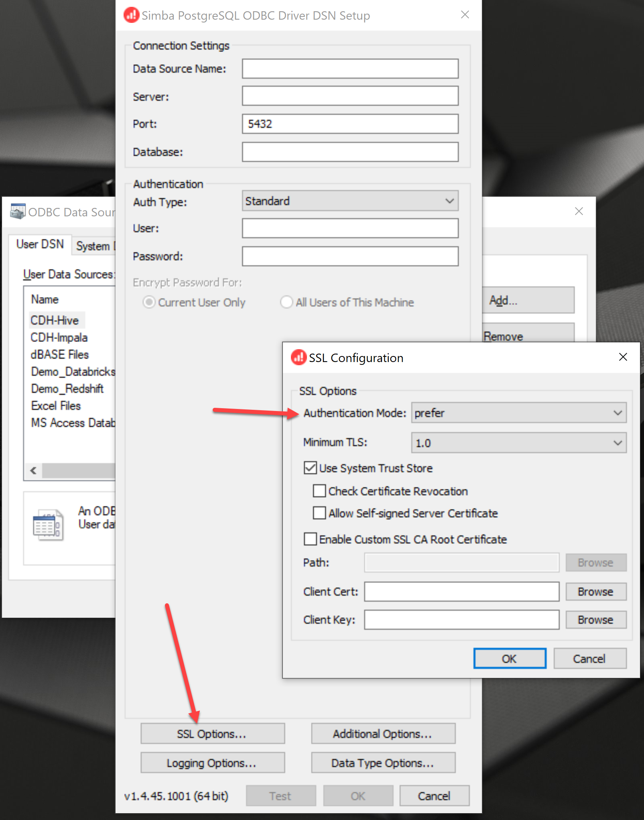644x820 pixels.
Task: Browse for the Client Cert file
Action: pos(596,591)
